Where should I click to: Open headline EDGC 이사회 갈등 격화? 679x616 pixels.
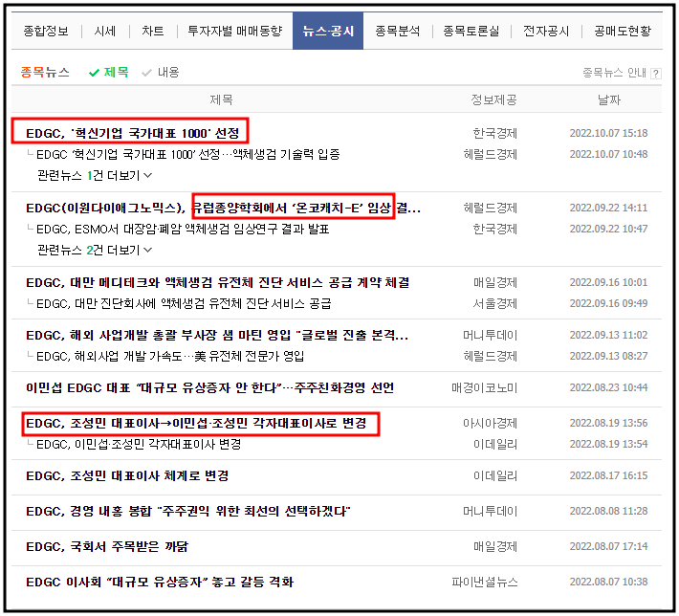[160, 582]
